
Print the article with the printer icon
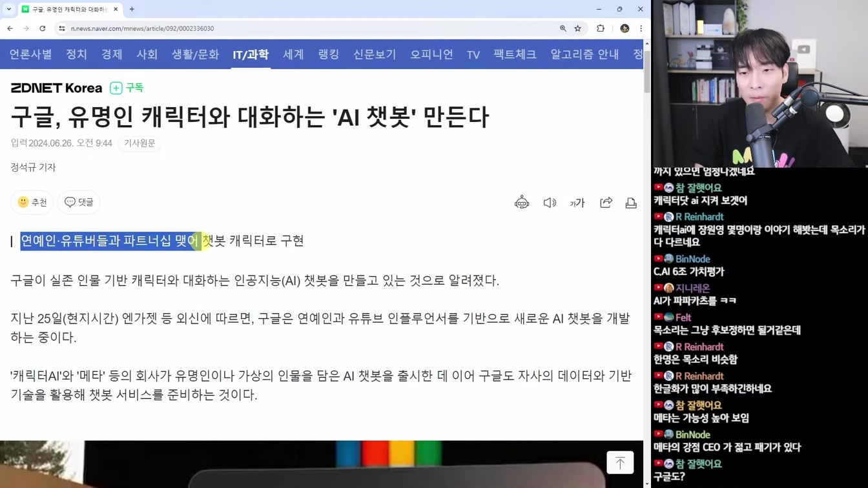(631, 203)
